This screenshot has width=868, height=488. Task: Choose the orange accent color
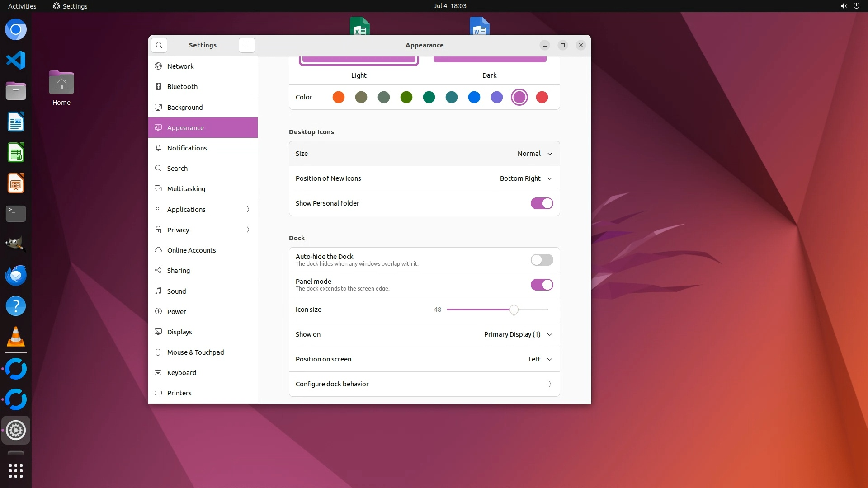339,97
